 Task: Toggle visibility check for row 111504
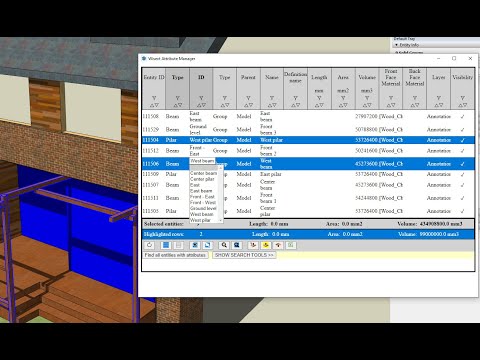462,140
